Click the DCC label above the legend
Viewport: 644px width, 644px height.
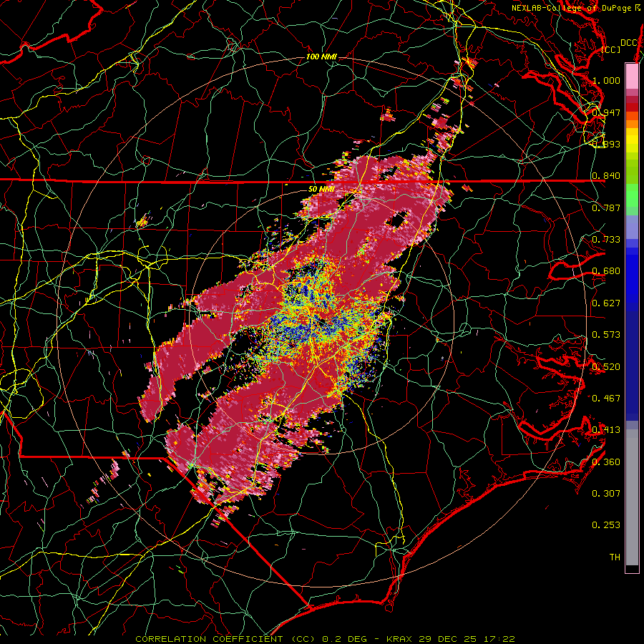[x=628, y=43]
